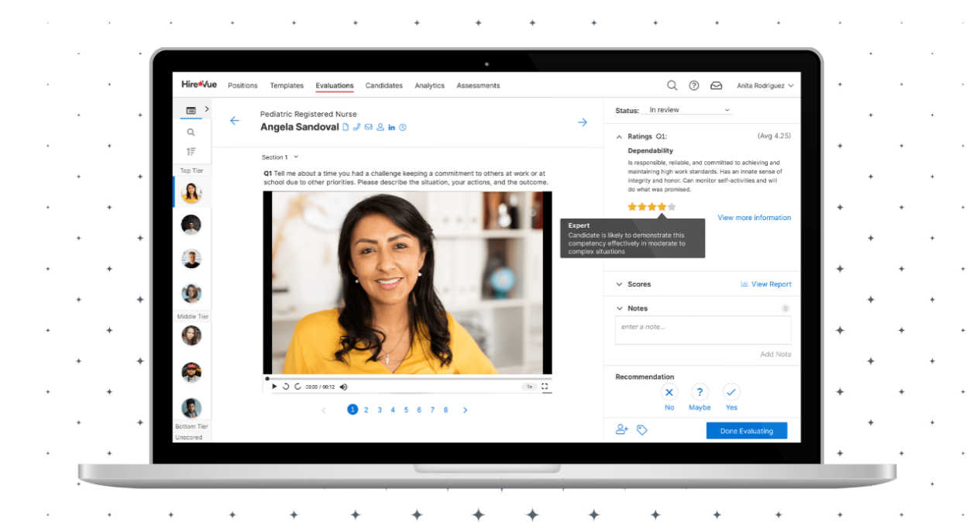This screenshot has width=980, height=523.
Task: Mute the video player volume icon
Action: [x=343, y=386]
